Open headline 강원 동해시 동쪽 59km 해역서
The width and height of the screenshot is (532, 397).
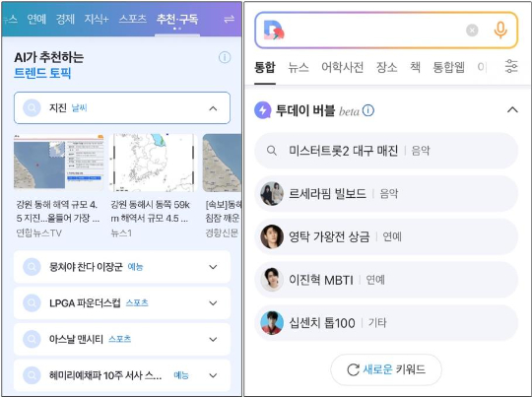pyautogui.click(x=150, y=211)
